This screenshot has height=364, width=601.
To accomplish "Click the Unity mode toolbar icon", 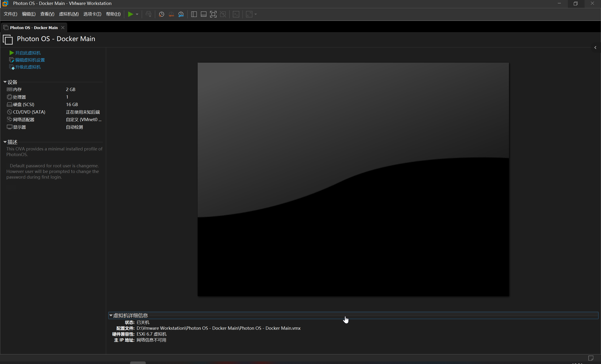I will click(x=223, y=14).
